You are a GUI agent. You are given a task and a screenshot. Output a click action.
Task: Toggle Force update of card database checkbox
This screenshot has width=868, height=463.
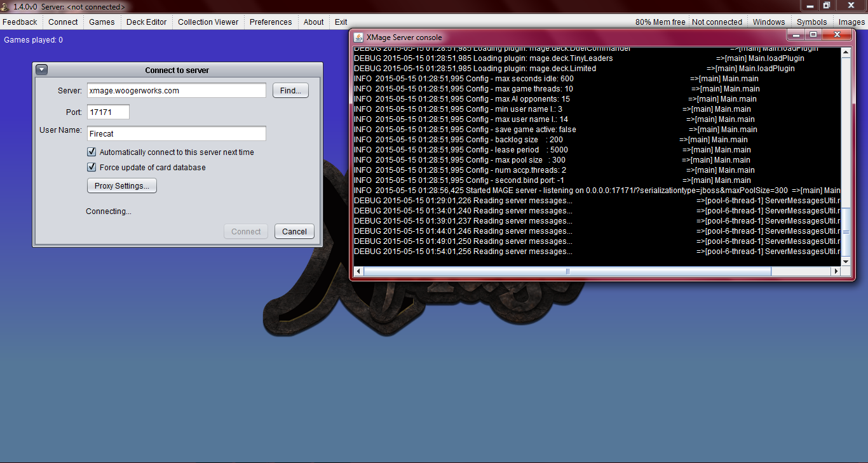(x=92, y=168)
